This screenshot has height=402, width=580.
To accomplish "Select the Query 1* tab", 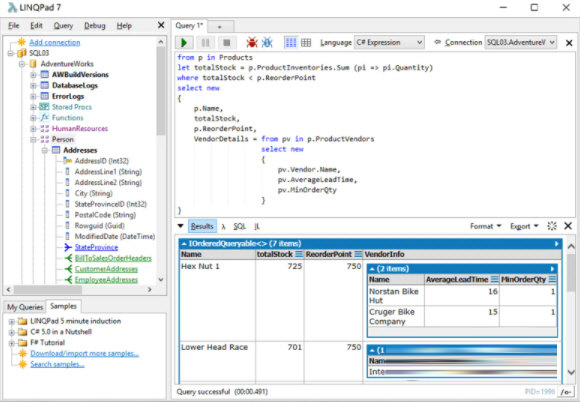I will point(189,26).
